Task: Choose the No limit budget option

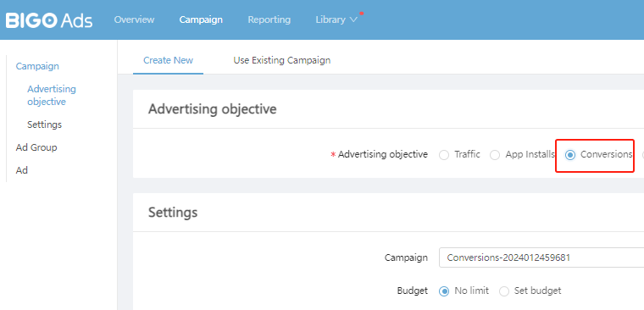Action: pos(444,291)
